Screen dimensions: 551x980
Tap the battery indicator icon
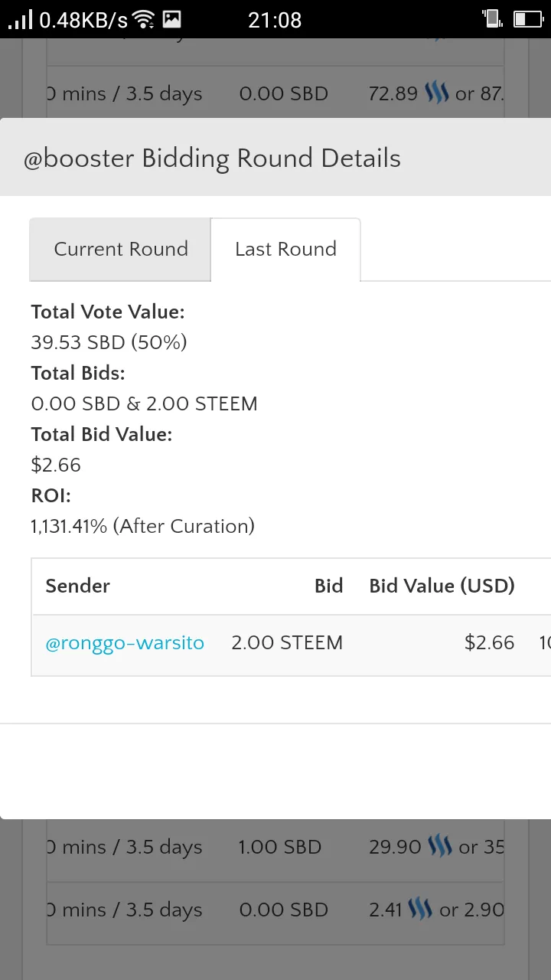click(528, 19)
